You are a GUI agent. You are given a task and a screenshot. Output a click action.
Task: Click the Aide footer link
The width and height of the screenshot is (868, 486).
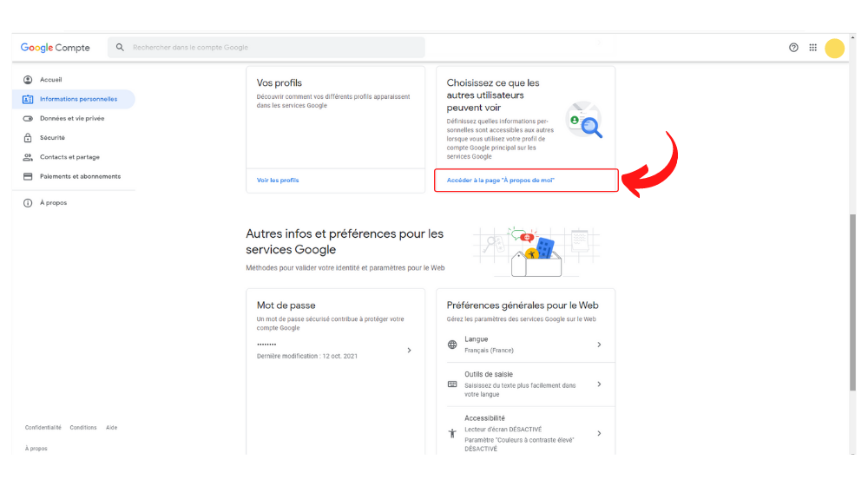pos(111,428)
